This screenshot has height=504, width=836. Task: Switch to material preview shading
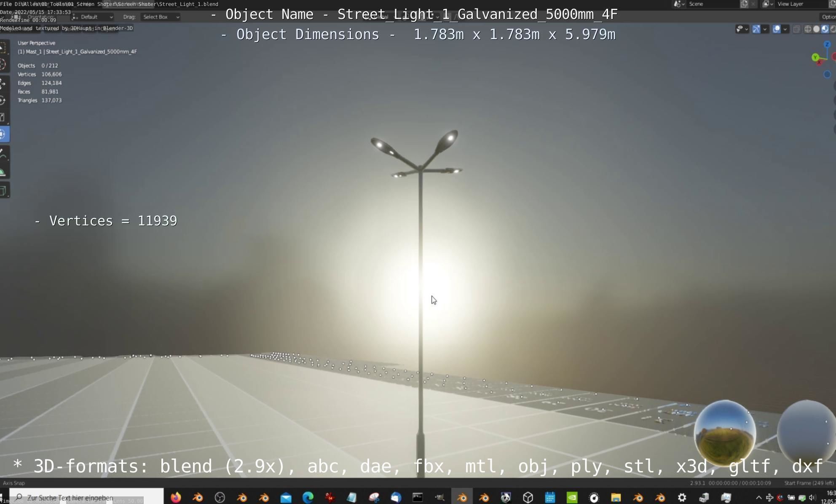825,29
